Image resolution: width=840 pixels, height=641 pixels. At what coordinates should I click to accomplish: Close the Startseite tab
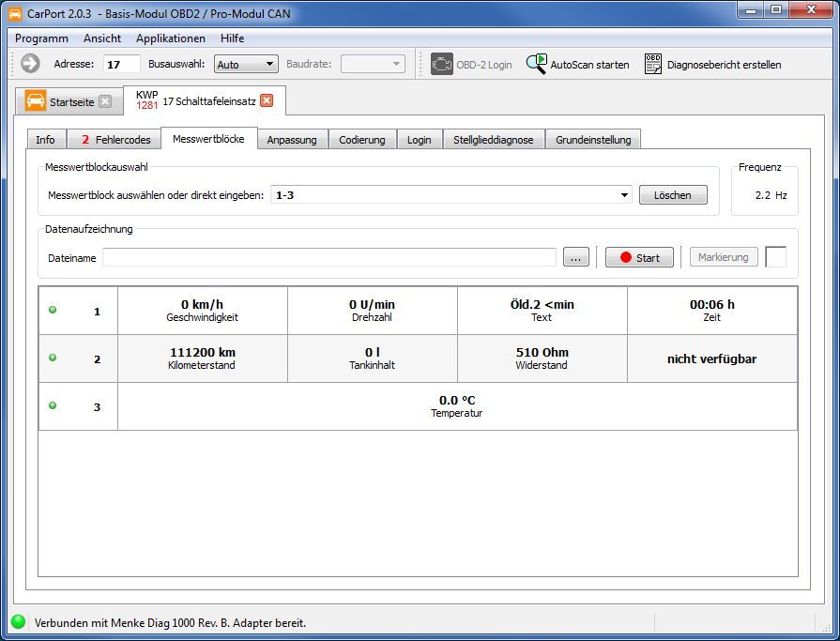[x=105, y=101]
